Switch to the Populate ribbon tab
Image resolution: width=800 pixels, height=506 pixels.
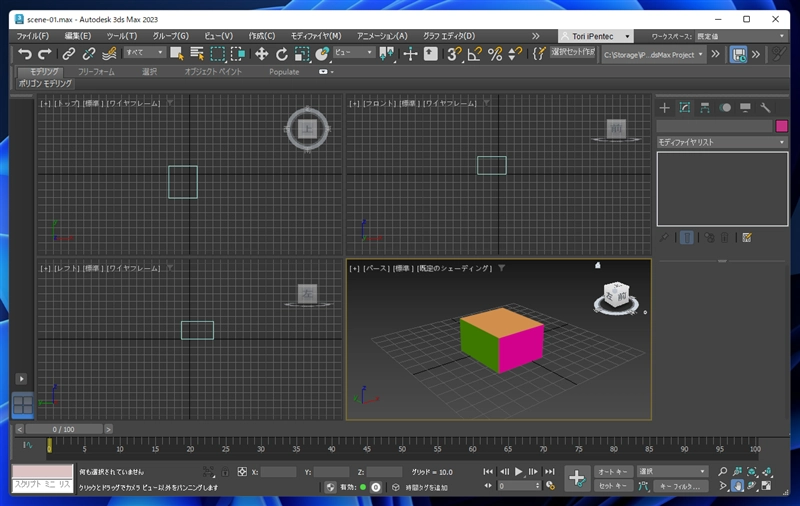coord(284,72)
